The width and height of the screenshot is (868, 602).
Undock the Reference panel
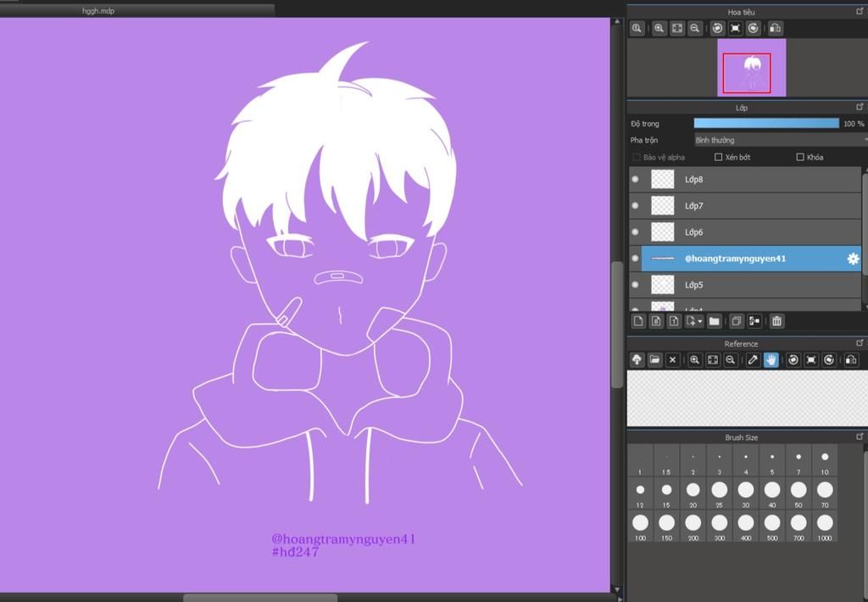(860, 343)
